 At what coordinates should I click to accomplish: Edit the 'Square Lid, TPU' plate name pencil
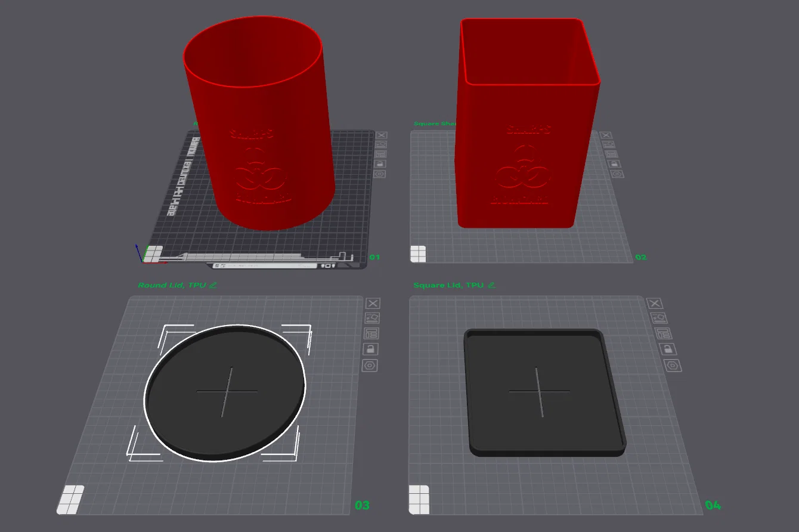[x=491, y=285]
